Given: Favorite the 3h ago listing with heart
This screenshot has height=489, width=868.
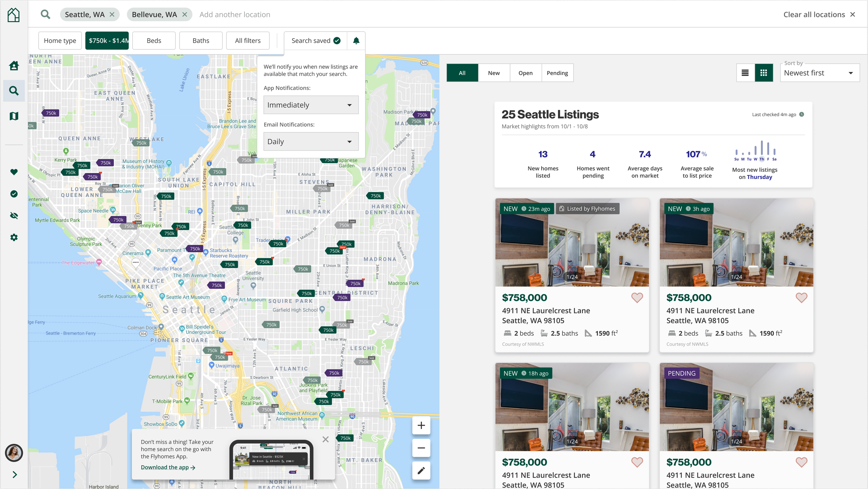Looking at the screenshot, I should pos(801,298).
